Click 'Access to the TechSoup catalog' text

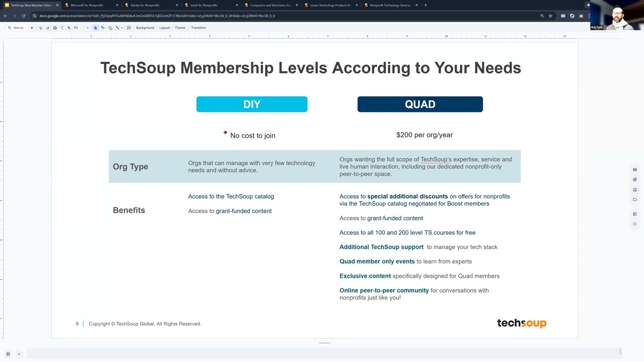click(x=231, y=197)
